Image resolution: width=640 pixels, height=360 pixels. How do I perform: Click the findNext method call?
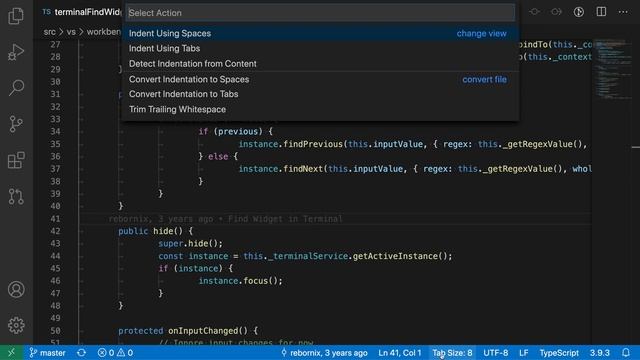pyautogui.click(x=303, y=169)
